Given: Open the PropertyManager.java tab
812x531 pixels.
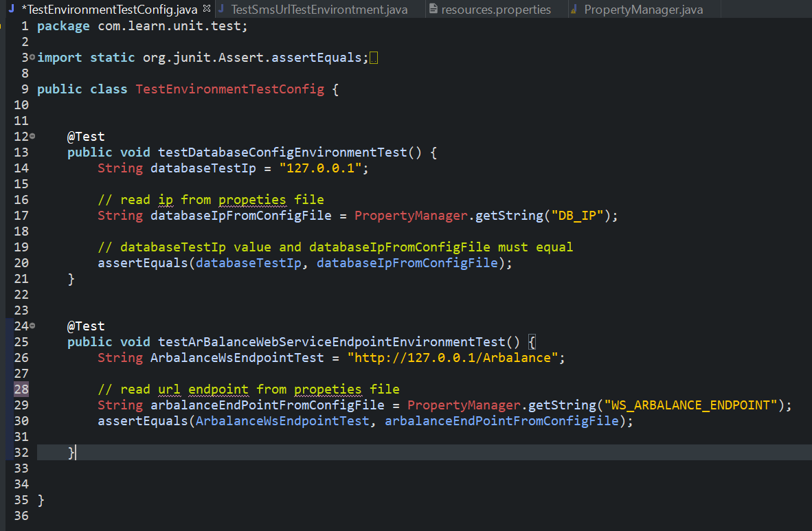Looking at the screenshot, I should pyautogui.click(x=642, y=10).
